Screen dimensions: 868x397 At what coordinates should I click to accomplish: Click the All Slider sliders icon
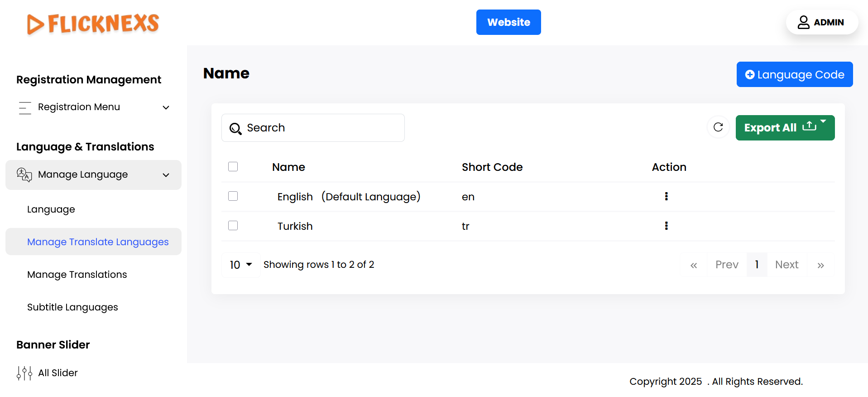click(x=24, y=373)
